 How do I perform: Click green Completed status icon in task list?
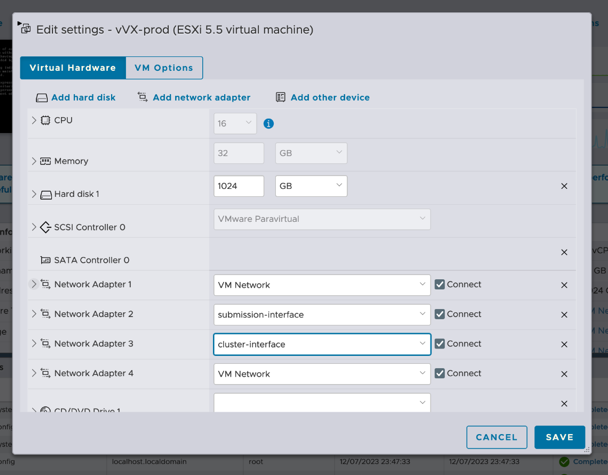click(564, 462)
